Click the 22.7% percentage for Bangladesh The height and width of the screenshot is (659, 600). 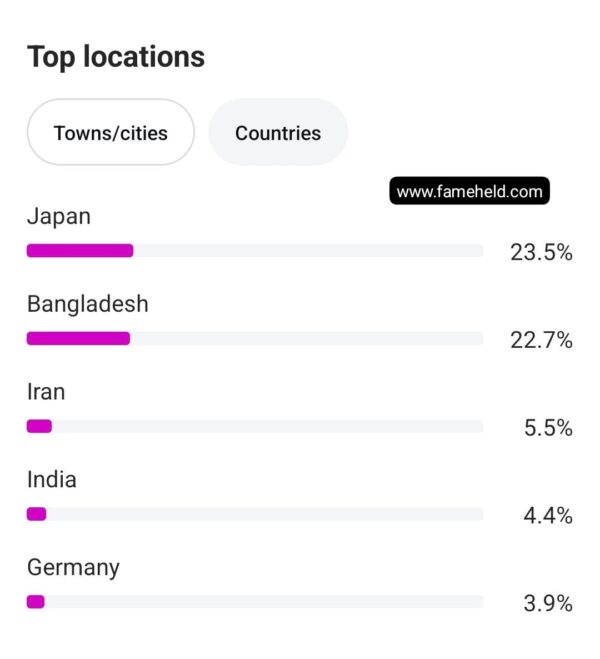click(x=541, y=340)
